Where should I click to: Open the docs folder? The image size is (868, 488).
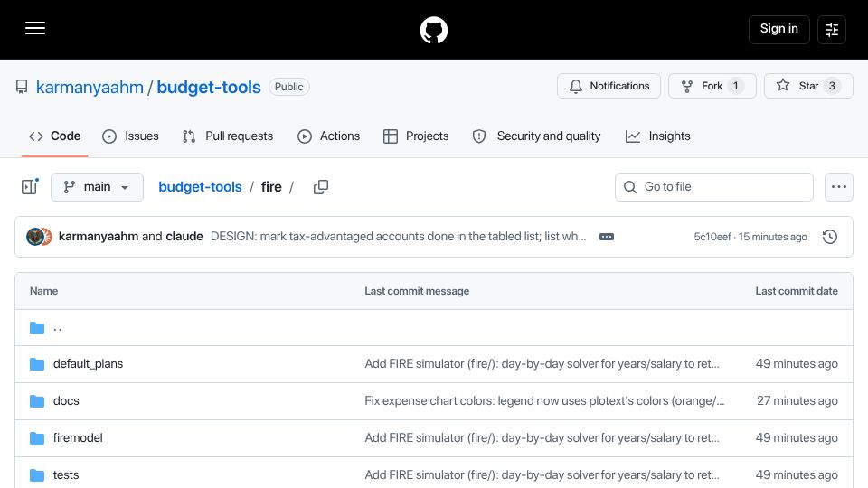pos(66,401)
